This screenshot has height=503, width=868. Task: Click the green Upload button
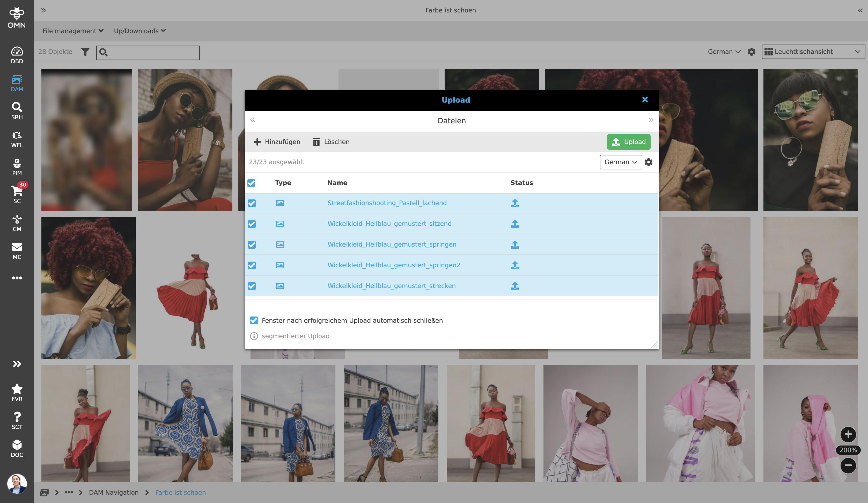(x=629, y=142)
